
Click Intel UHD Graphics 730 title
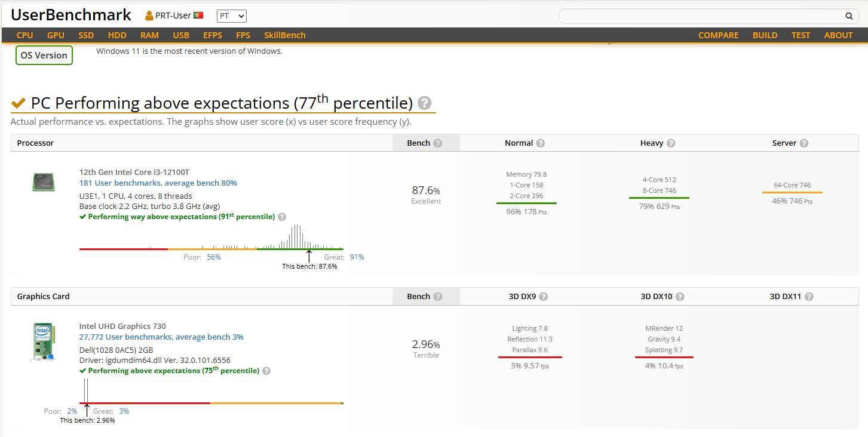122,326
